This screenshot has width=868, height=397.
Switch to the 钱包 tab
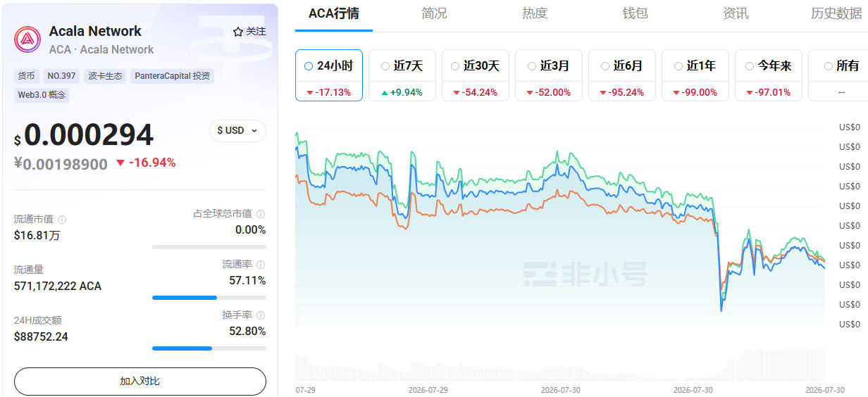click(x=635, y=13)
